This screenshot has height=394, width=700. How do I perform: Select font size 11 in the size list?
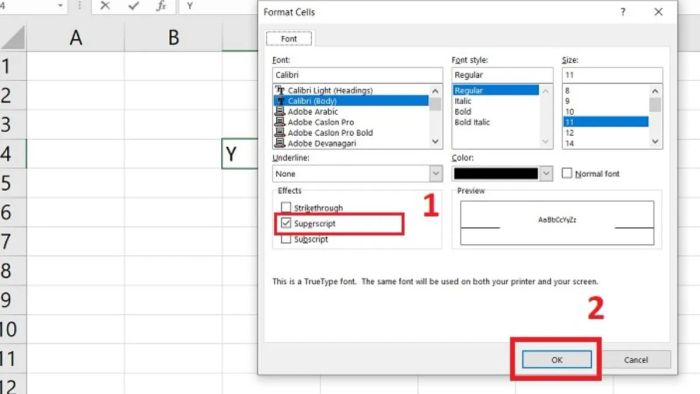point(605,122)
